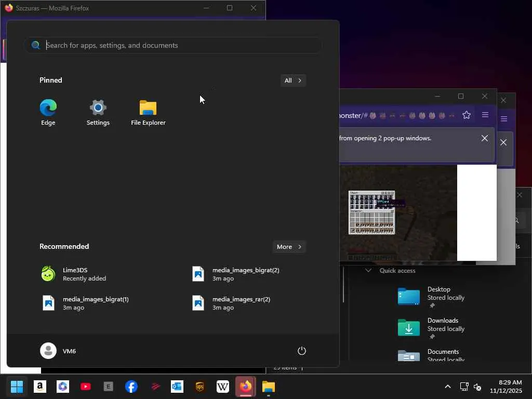Dismiss the pop-up blocked notification bar
The height and width of the screenshot is (399, 532).
[485, 138]
